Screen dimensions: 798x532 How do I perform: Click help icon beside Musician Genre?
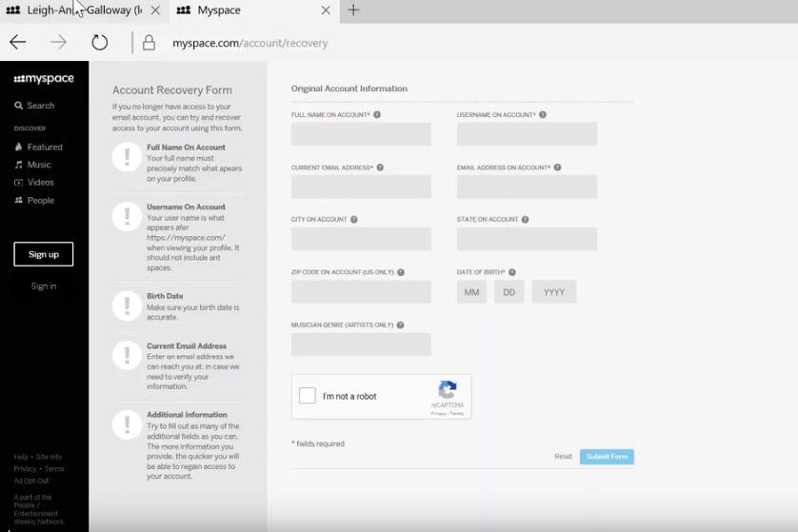coord(401,325)
